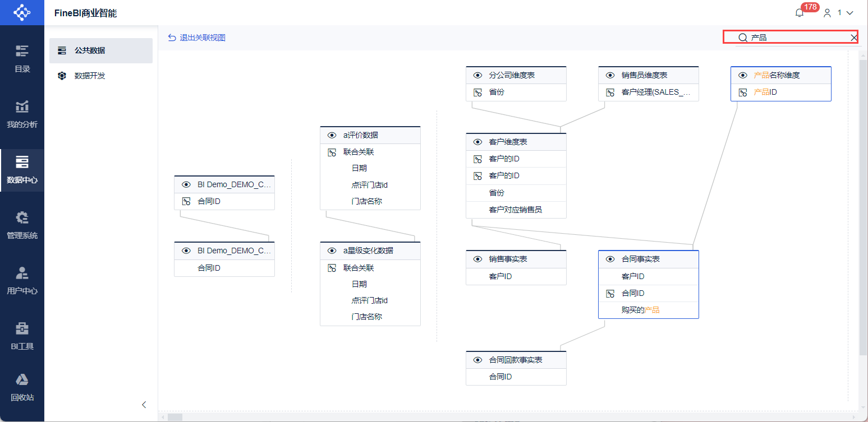868x422 pixels.
Task: Click the relation icon beside 合同ID in 合同事实表
Action: pyautogui.click(x=610, y=293)
